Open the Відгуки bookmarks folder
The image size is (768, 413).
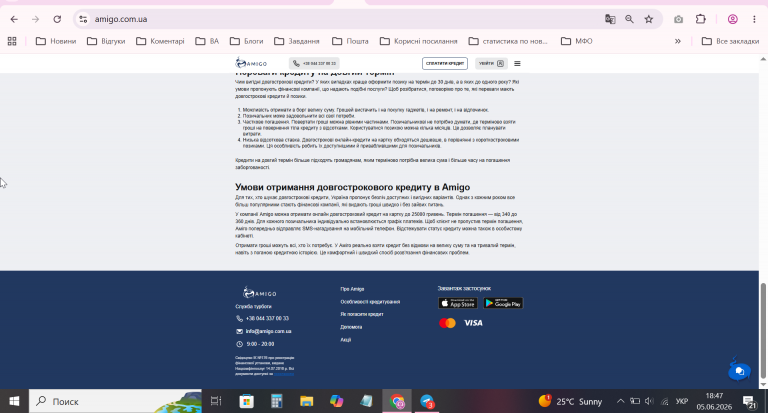pyautogui.click(x=106, y=41)
